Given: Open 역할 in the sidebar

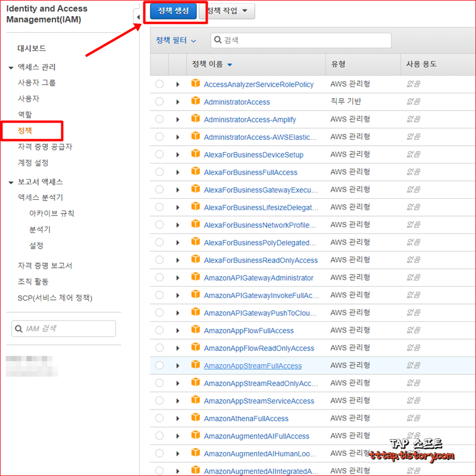Looking at the screenshot, I should [x=25, y=115].
